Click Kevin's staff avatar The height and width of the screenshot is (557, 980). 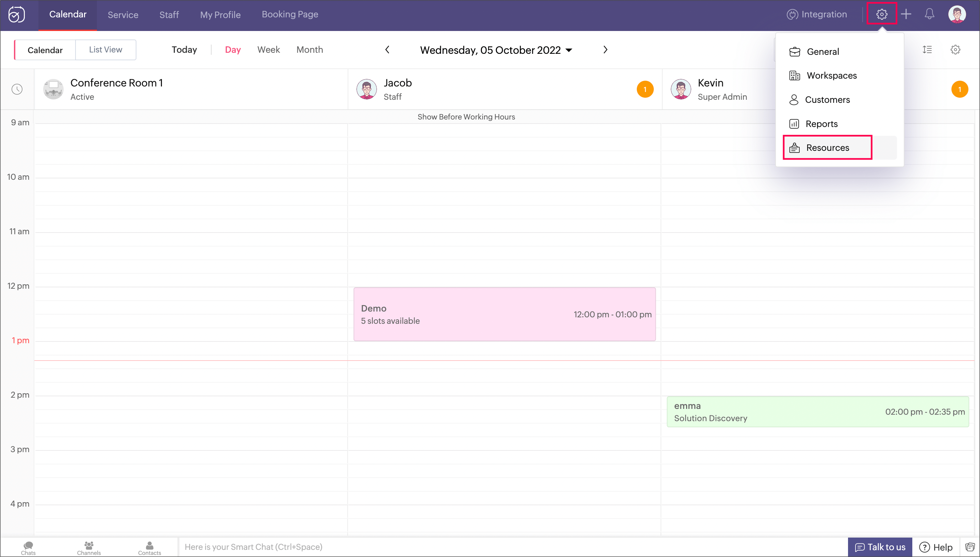pos(681,89)
